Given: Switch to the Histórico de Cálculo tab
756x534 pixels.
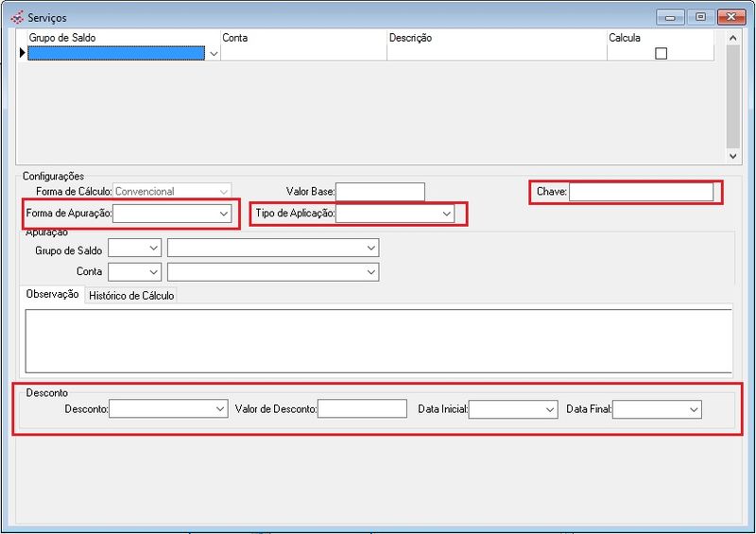Looking at the screenshot, I should 132,295.
